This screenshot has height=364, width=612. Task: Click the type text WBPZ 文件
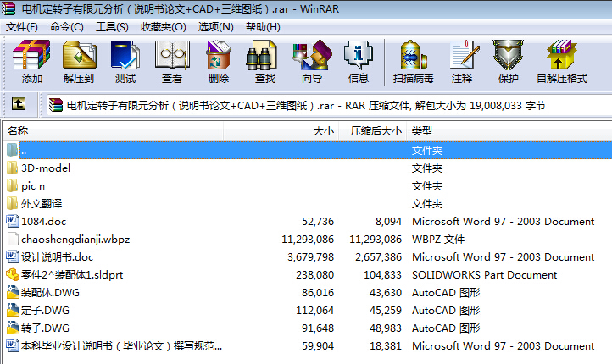(x=438, y=240)
